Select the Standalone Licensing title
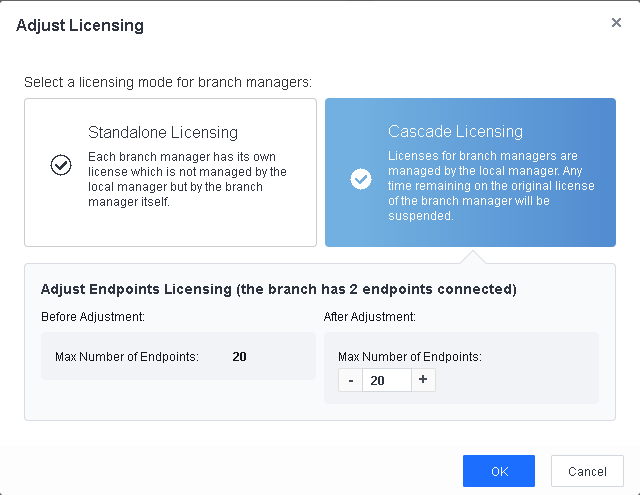The image size is (640, 495). [163, 132]
